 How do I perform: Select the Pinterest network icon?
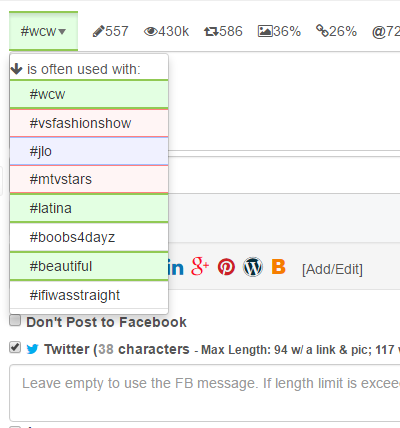226,267
